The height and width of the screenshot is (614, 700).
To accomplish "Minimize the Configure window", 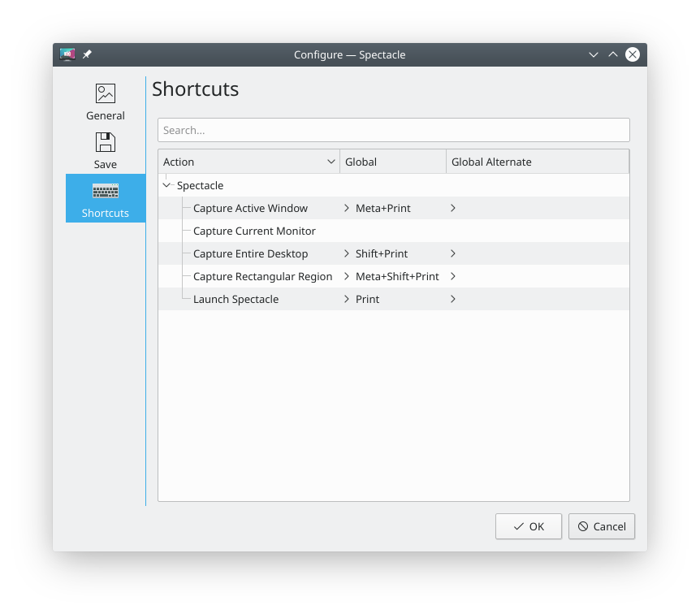I will coord(594,54).
